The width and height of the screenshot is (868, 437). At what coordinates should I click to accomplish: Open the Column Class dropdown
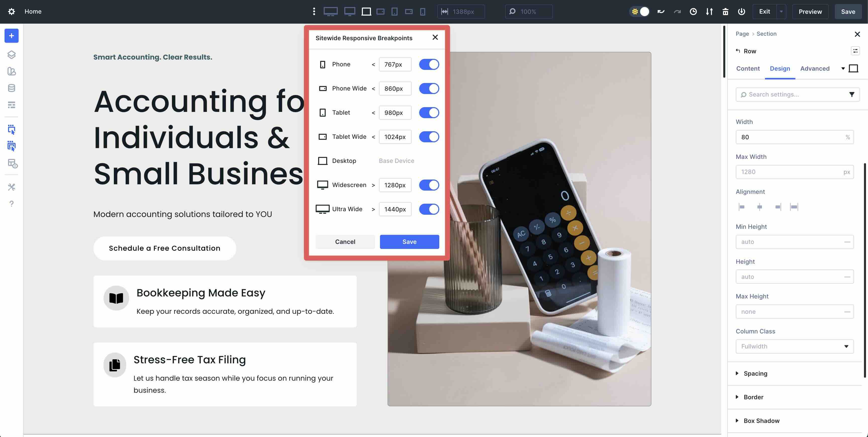point(794,346)
